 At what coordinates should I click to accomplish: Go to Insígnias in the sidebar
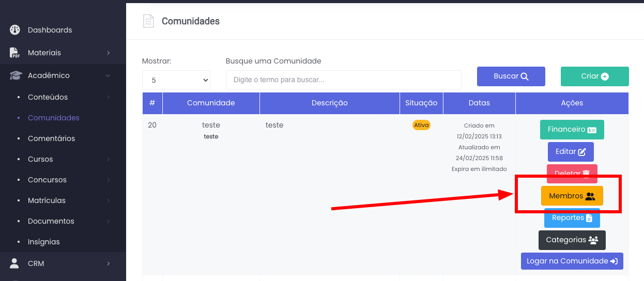44,242
